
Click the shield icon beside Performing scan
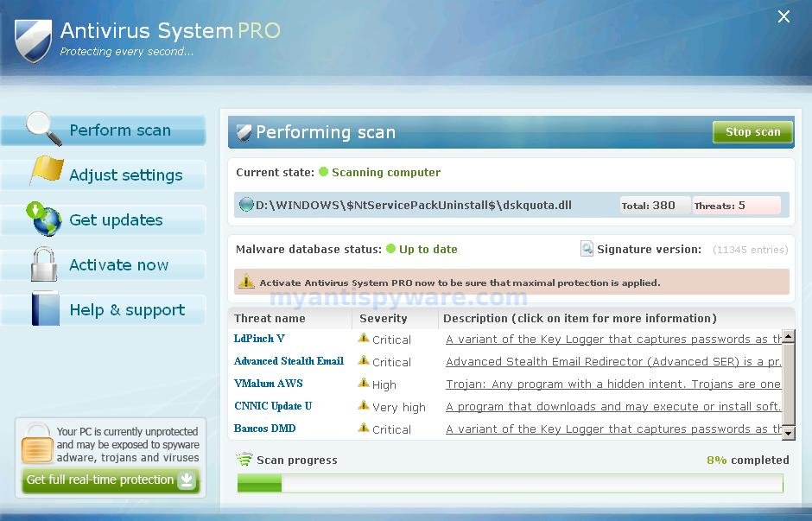click(244, 132)
